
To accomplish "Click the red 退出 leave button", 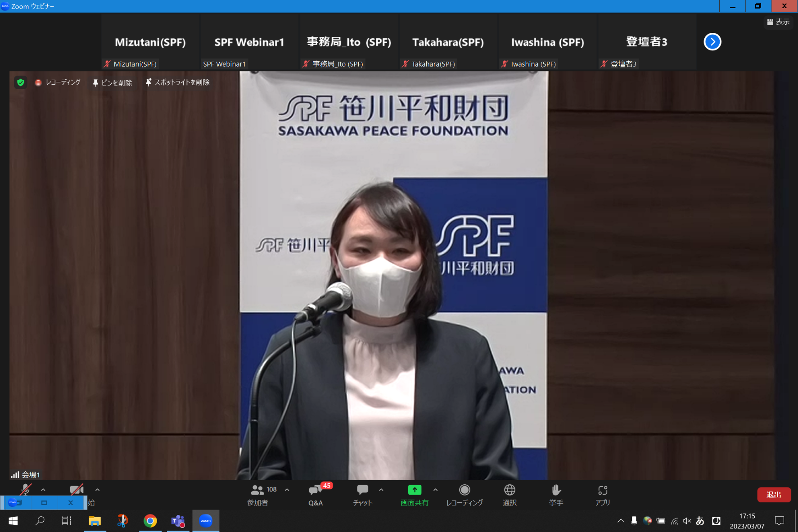I will pyautogui.click(x=774, y=495).
